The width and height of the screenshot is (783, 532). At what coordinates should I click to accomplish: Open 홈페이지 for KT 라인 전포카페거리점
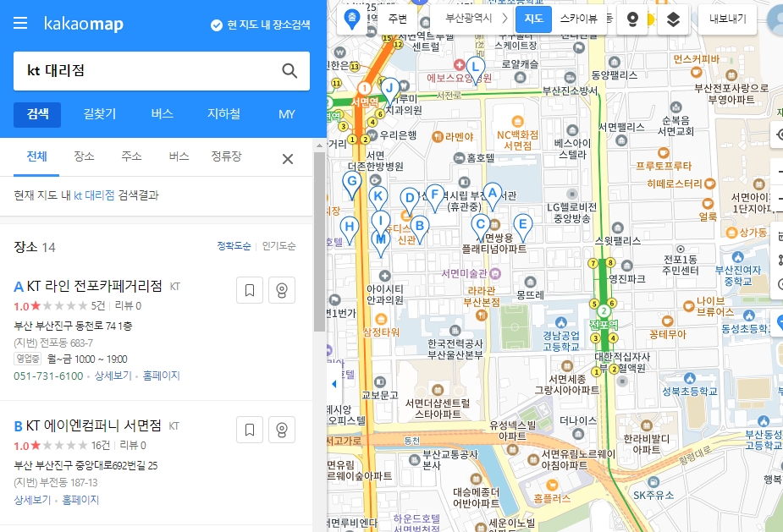pyautogui.click(x=162, y=376)
